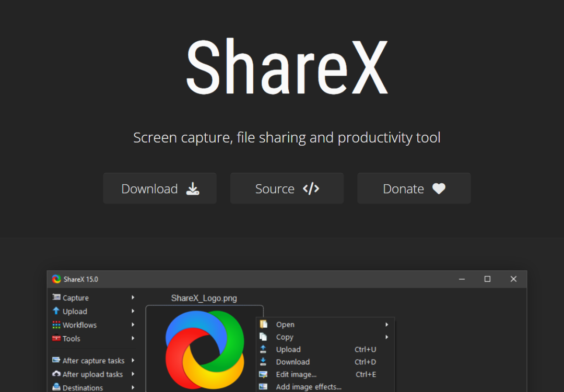Select Copy in the context menu
This screenshot has height=392, width=564.
325,337
